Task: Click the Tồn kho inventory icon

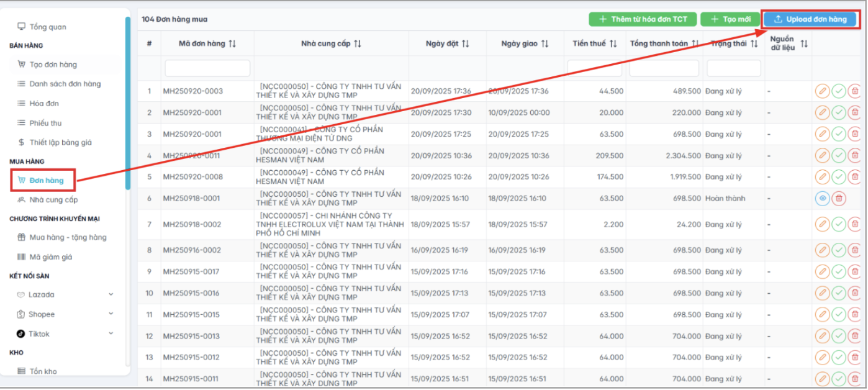Action: [x=22, y=371]
